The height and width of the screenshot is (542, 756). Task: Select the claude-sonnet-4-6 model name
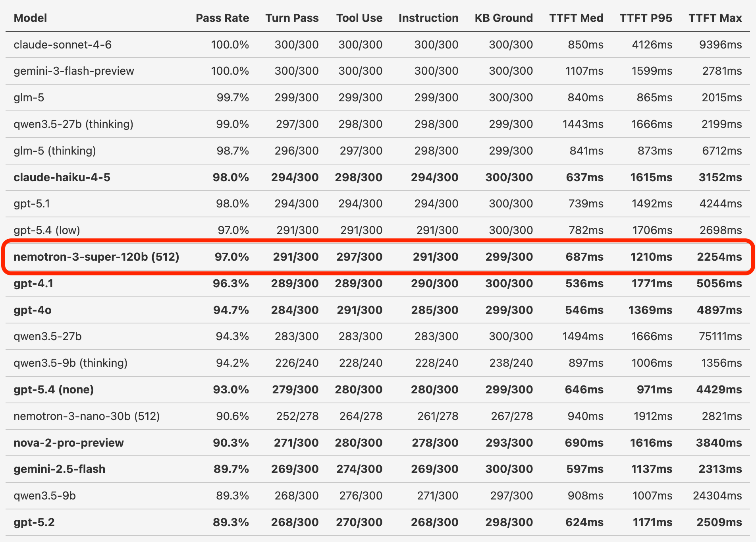pos(62,45)
